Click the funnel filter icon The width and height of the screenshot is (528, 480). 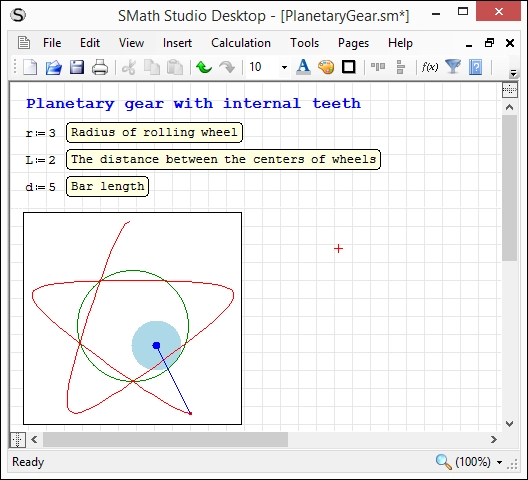click(x=453, y=67)
